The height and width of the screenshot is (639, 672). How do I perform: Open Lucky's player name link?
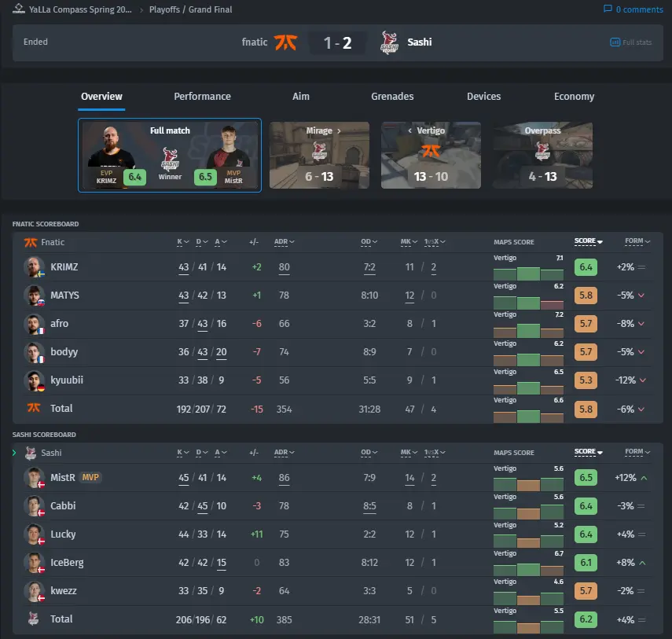(63, 534)
